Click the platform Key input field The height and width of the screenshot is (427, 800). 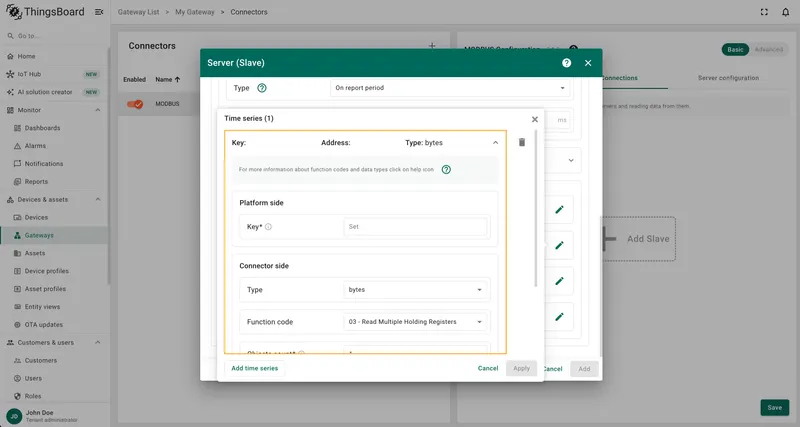[x=415, y=227]
